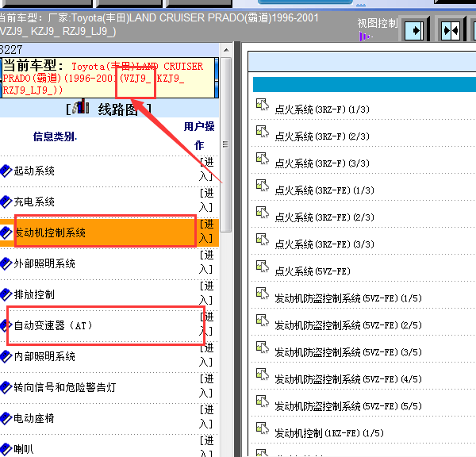Click [进入] for 发动机控制系统
The height and width of the screenshot is (457, 476).
tap(206, 231)
